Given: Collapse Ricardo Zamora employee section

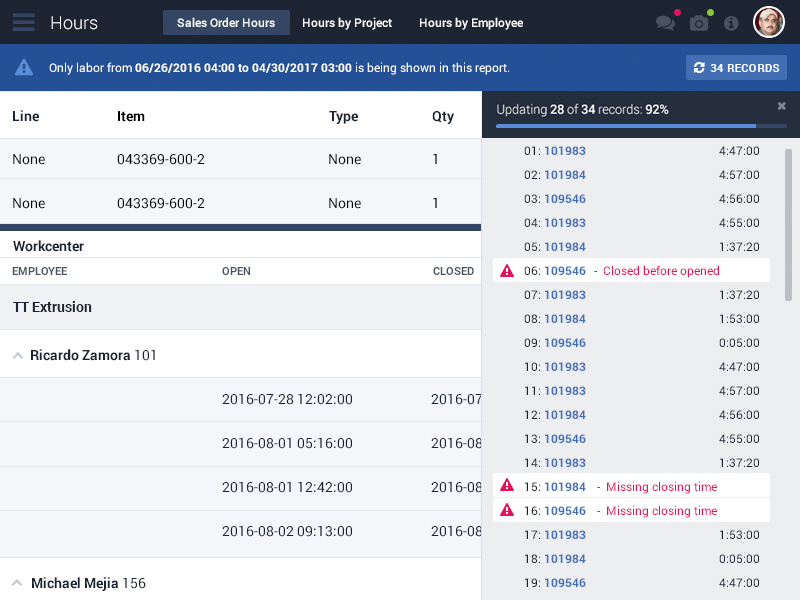Looking at the screenshot, I should click(17, 355).
